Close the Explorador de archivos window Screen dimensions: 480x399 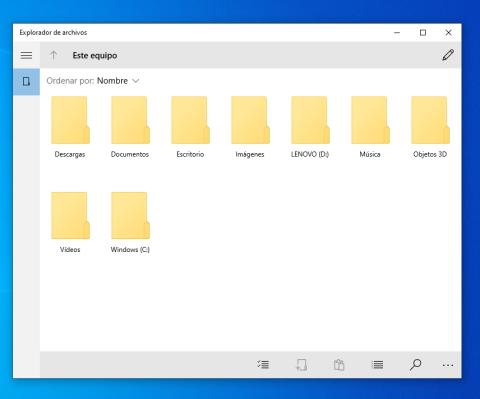[x=449, y=33]
